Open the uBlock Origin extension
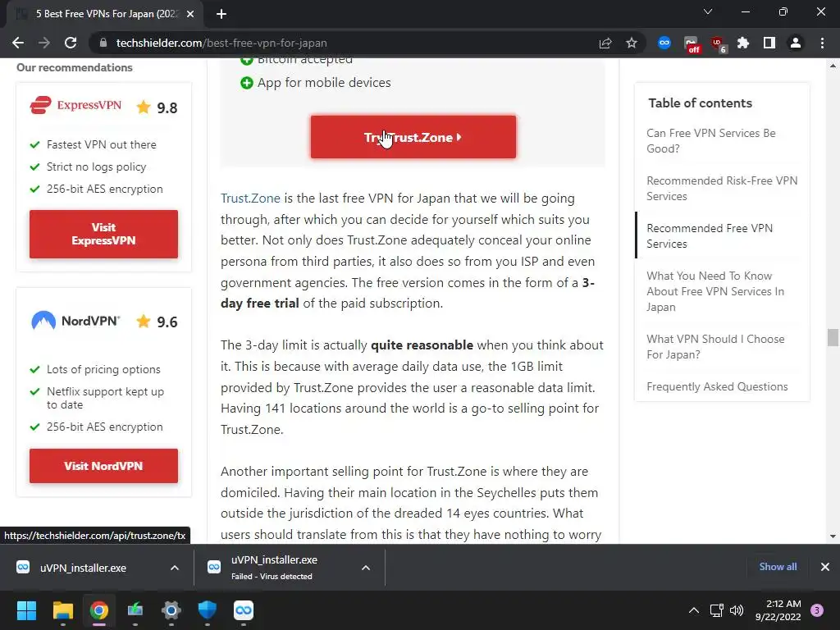Image resolution: width=840 pixels, height=630 pixels. coord(718,44)
